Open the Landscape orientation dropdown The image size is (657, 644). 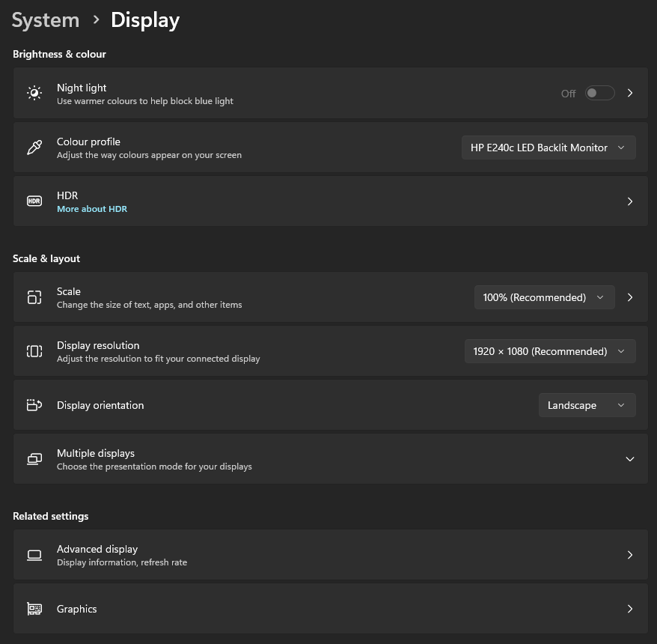(x=587, y=405)
